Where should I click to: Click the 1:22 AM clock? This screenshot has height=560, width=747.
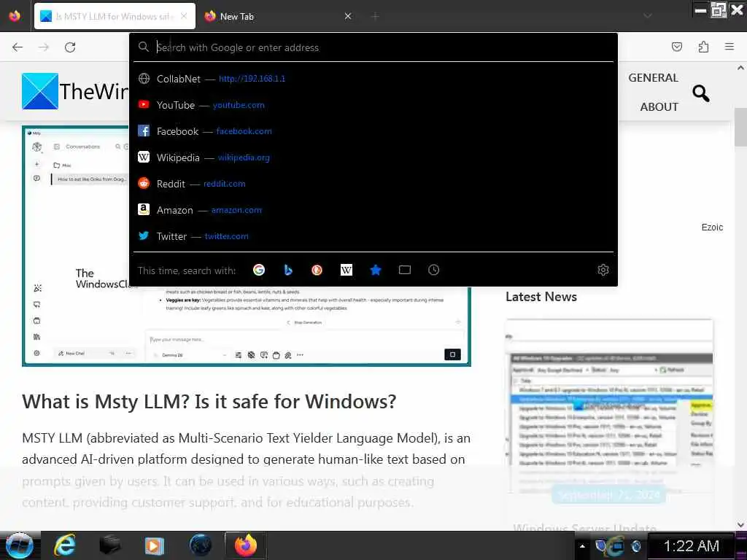(x=692, y=545)
